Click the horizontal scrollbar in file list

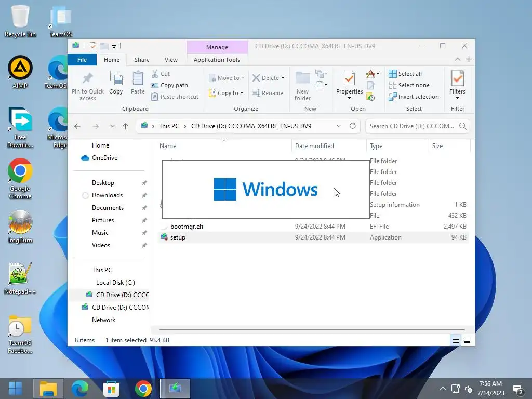pyautogui.click(x=312, y=330)
